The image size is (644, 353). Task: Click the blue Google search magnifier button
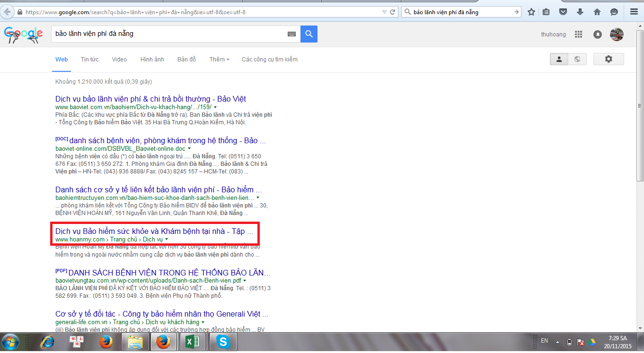point(309,34)
